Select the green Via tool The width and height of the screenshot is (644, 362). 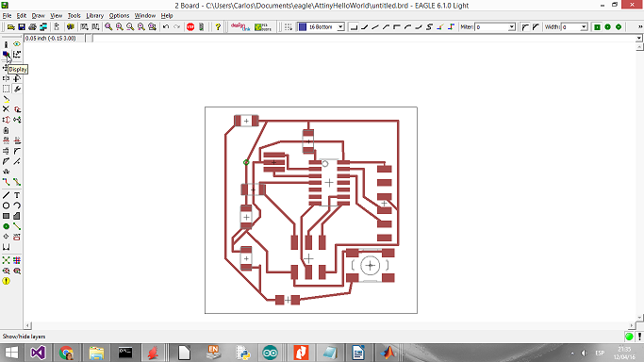coord(7,226)
